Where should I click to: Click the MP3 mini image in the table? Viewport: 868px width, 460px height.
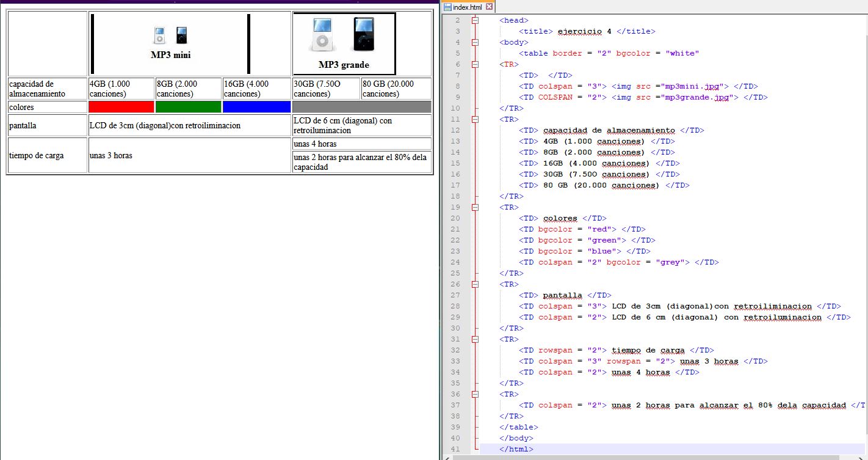(x=170, y=43)
